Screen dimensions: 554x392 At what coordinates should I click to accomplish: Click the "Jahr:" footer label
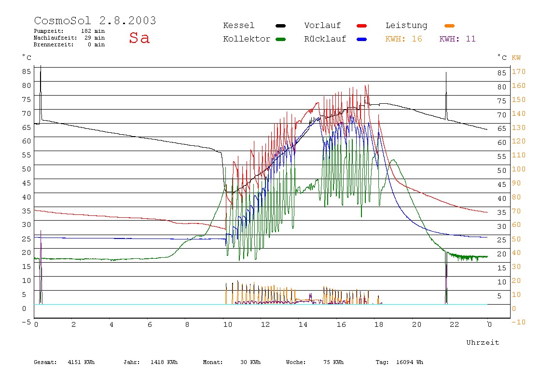[x=132, y=362]
